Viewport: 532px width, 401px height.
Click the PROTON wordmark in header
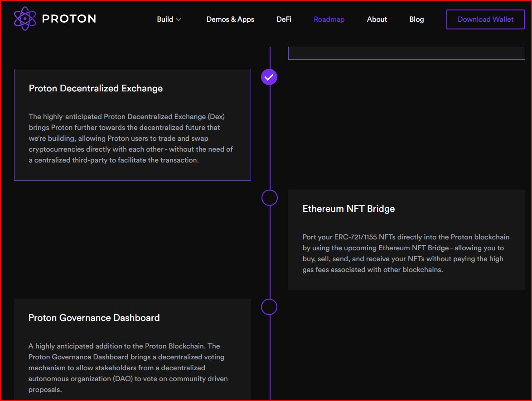[x=69, y=19]
